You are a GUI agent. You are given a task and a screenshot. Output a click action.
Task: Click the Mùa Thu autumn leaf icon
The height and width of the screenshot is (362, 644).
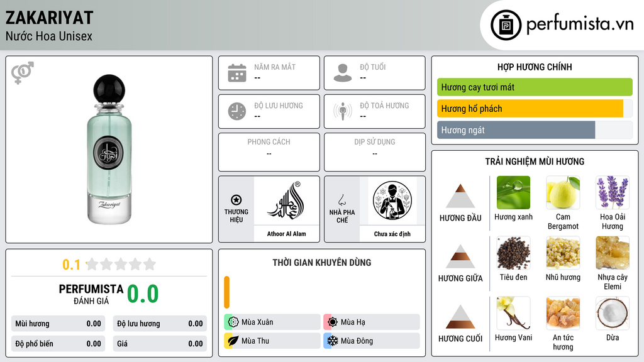click(x=233, y=341)
